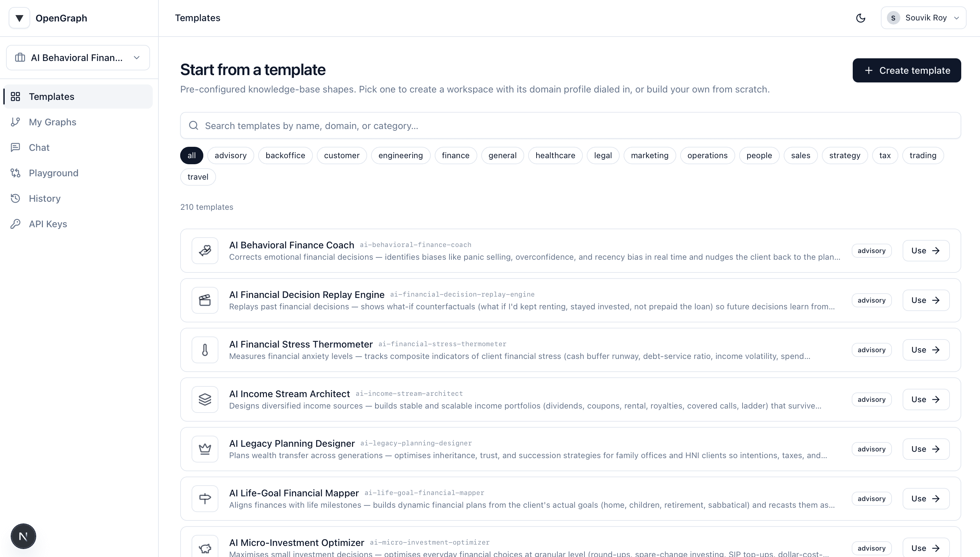The height and width of the screenshot is (557, 980).
Task: Open the Souvik Roy account dropdown
Action: pos(923,18)
